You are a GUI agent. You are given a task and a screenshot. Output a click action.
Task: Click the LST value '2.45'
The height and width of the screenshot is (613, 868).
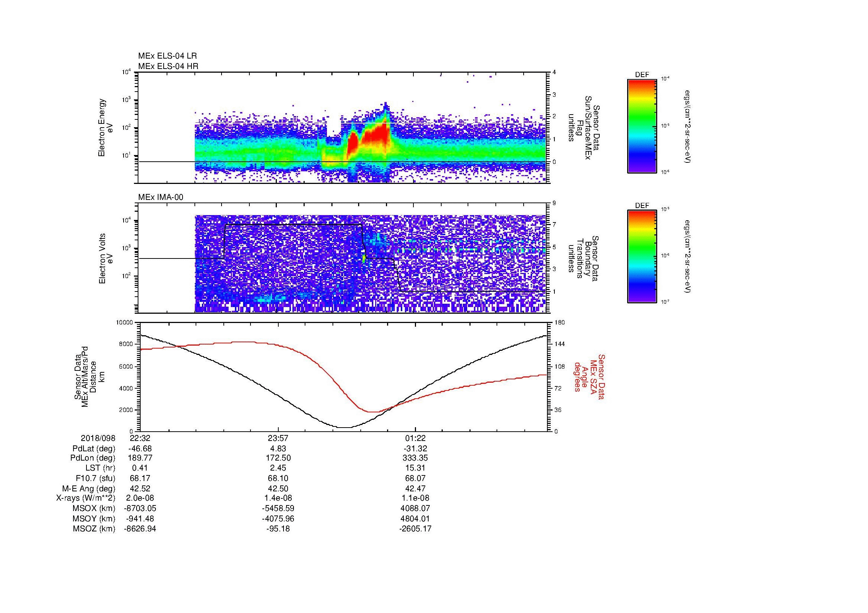pyautogui.click(x=278, y=468)
